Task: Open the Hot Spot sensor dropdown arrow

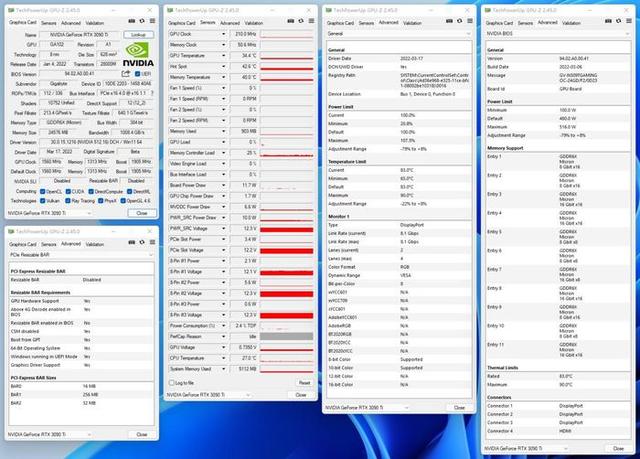Action: click(224, 66)
